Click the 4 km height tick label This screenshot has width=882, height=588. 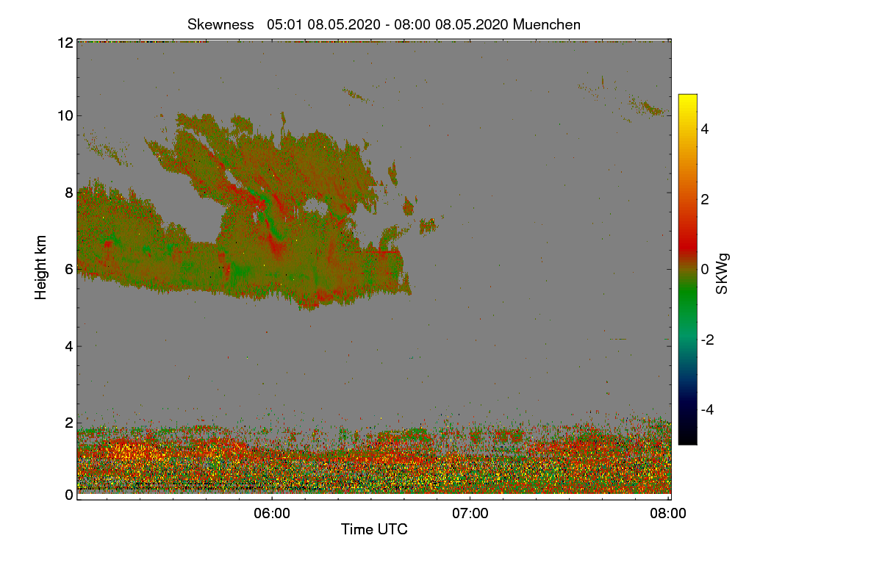(68, 345)
